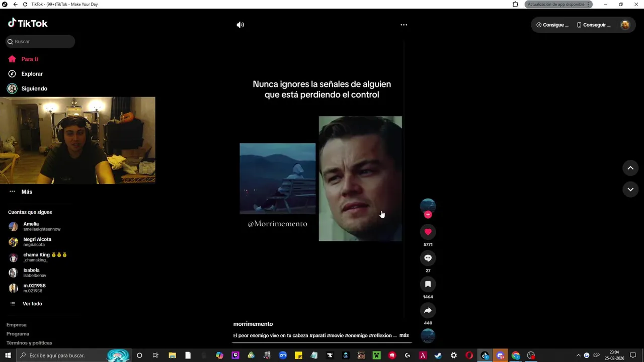Open Twitch icon in taskbar
This screenshot has width=644, height=362.
(235, 355)
